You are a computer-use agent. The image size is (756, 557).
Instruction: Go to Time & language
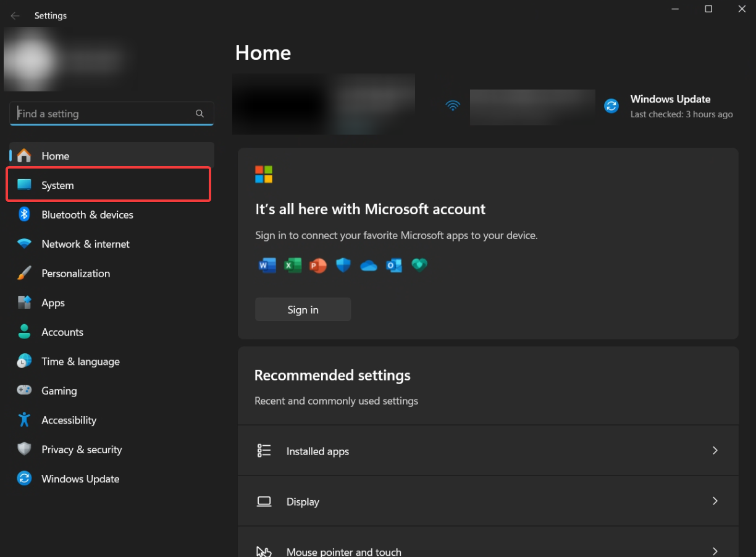click(x=112, y=361)
